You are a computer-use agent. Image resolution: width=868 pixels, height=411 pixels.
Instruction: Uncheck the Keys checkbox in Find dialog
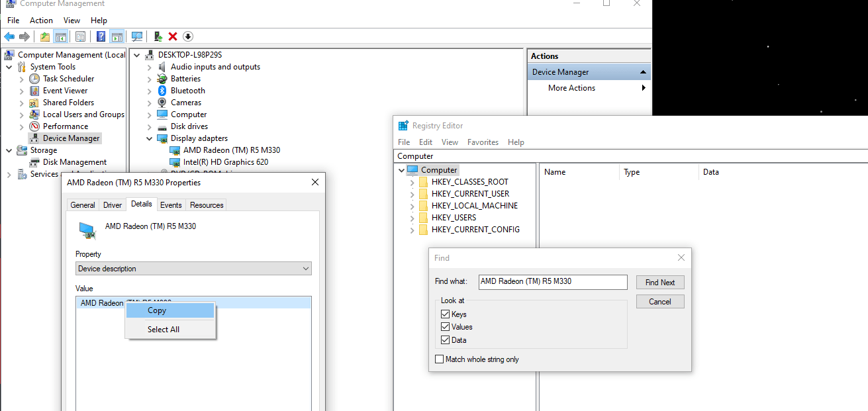pos(445,314)
